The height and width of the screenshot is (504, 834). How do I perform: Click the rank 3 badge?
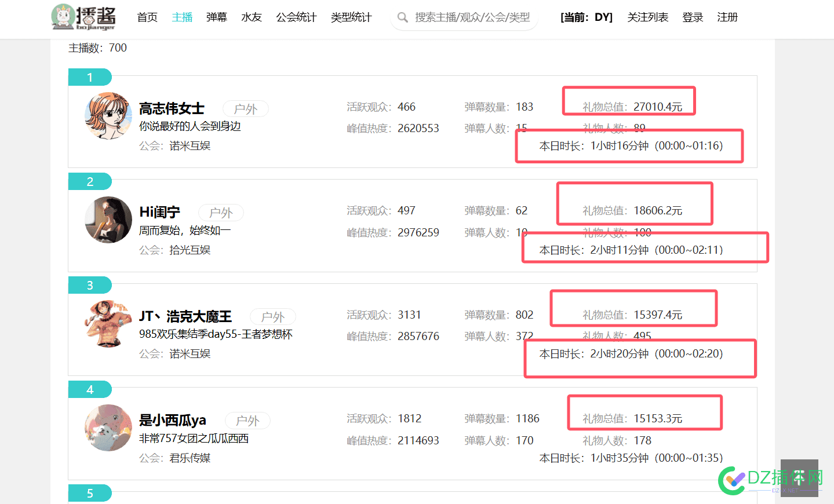(90, 285)
